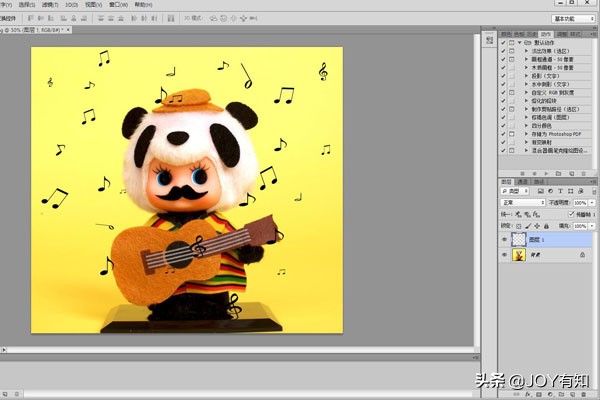Select the 3D scale camera icon
Image resolution: width=600 pixels, height=400 pixels.
tap(253, 18)
